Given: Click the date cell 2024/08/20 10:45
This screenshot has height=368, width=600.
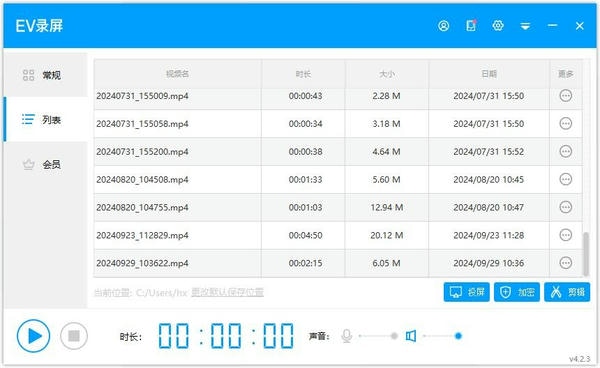Looking at the screenshot, I should pyautogui.click(x=489, y=179).
